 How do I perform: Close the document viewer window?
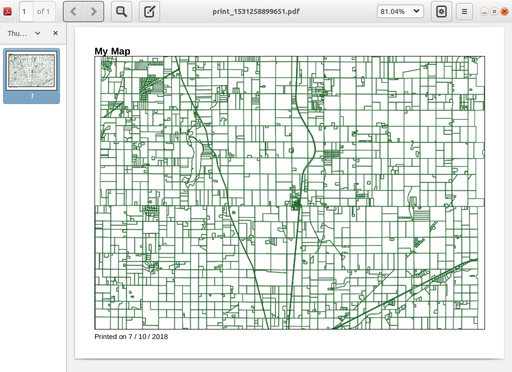(504, 12)
